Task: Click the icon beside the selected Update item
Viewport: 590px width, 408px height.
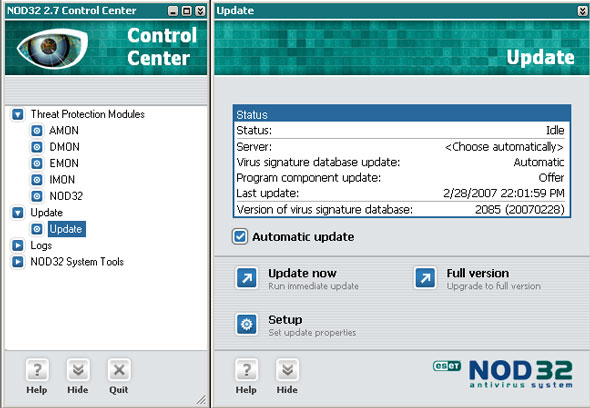Action: coord(36,229)
